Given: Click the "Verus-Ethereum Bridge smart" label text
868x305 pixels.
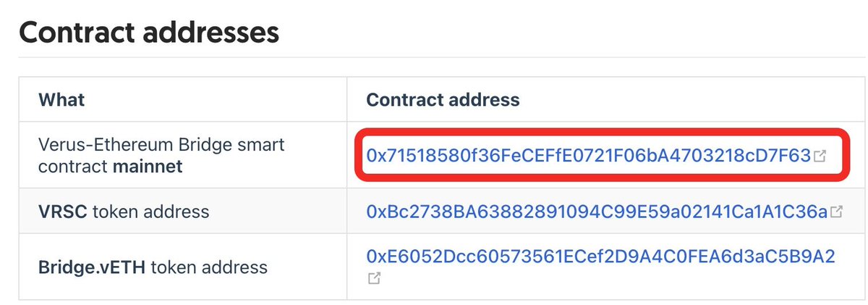Looking at the screenshot, I should [161, 144].
